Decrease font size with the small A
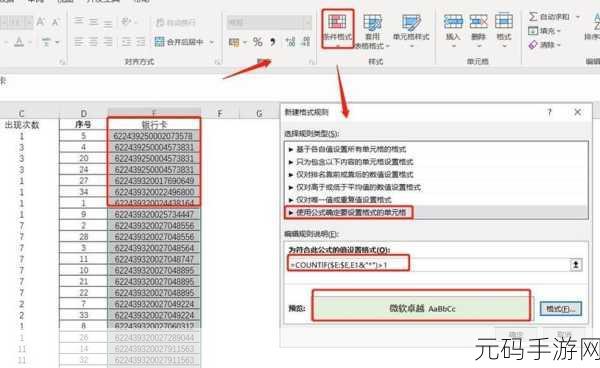The image size is (600, 368). [55, 22]
